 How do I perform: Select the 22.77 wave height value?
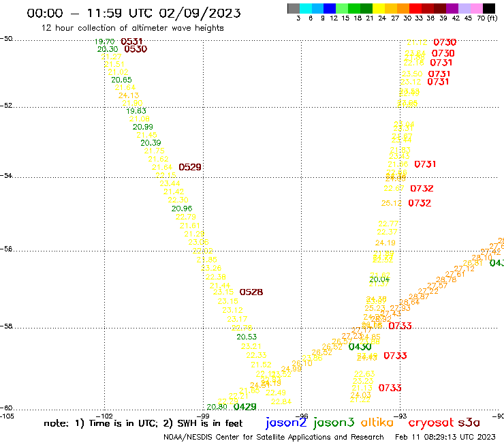click(388, 224)
